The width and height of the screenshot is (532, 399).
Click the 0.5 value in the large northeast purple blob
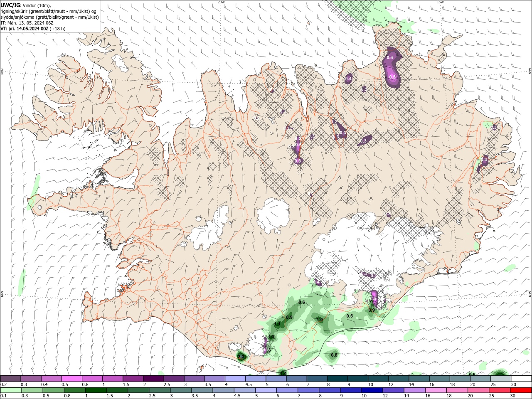pyautogui.click(x=392, y=77)
